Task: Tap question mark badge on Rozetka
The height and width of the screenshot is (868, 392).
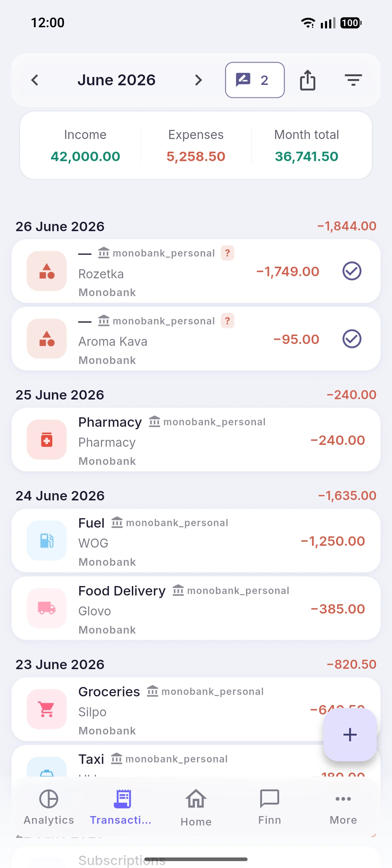Action: coord(228,253)
